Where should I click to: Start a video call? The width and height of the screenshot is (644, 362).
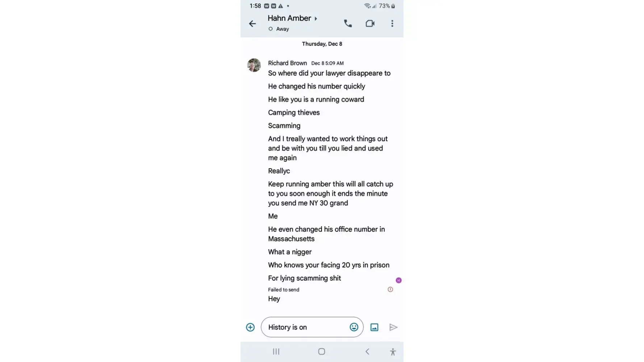coord(370,24)
